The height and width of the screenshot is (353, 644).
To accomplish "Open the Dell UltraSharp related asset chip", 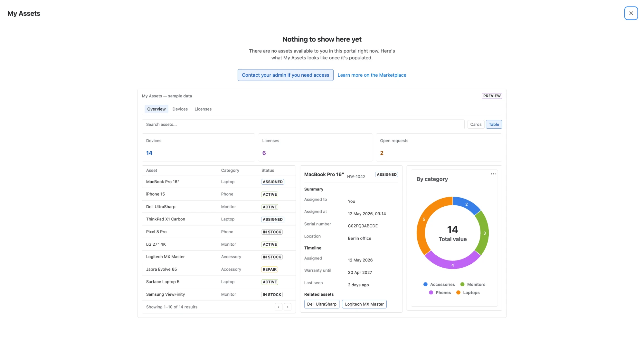I will point(321,304).
